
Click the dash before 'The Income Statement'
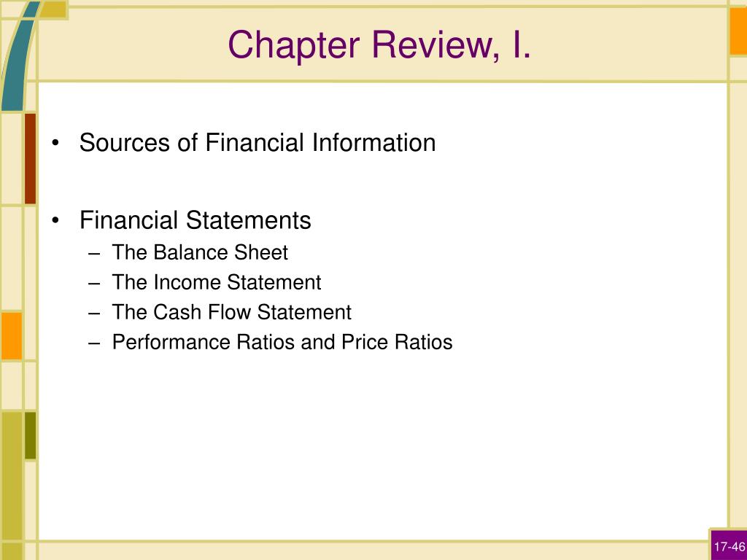(x=94, y=284)
